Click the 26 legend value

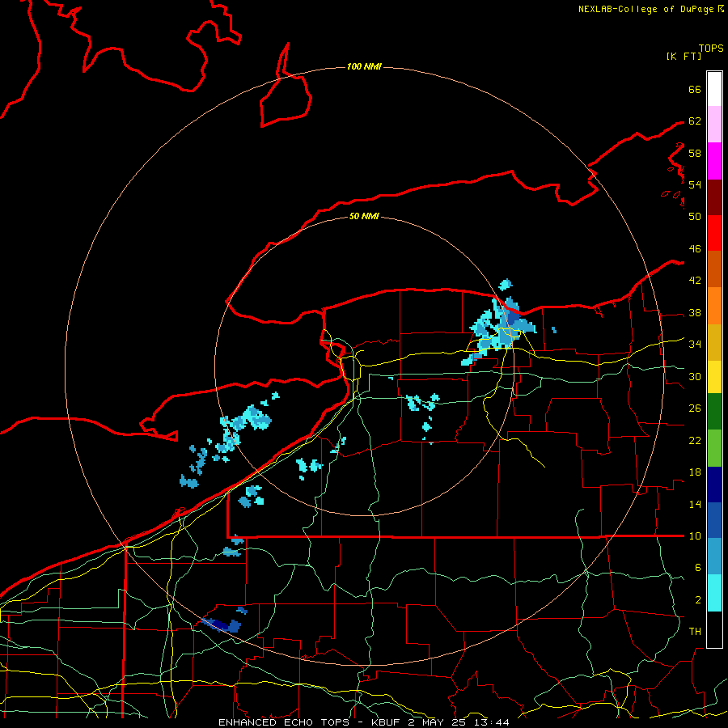pyautogui.click(x=695, y=408)
